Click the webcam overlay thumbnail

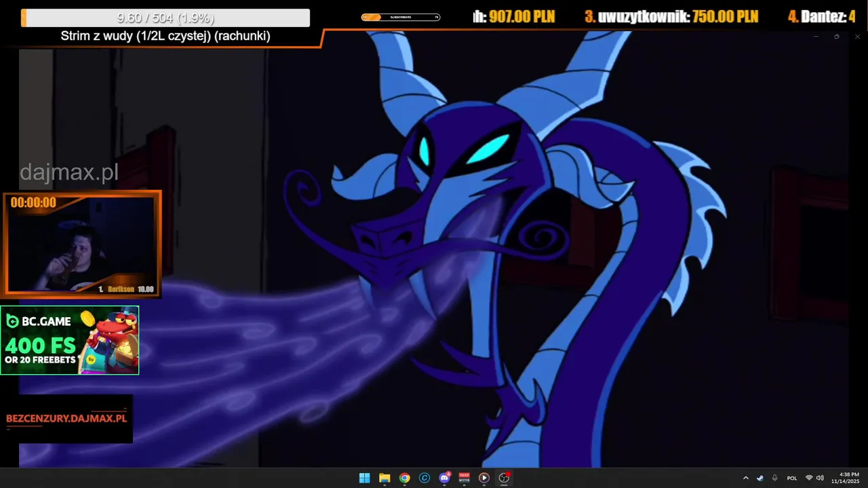tap(82, 243)
